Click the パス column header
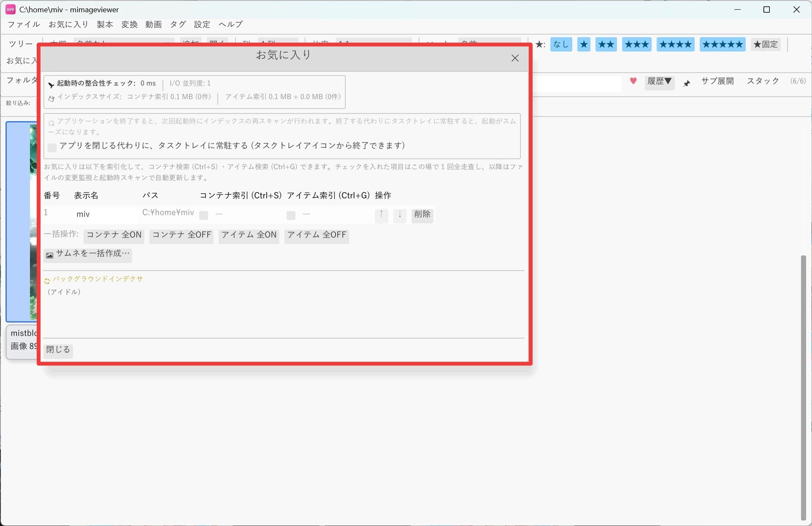Viewport: 812px width, 526px height. (x=150, y=196)
